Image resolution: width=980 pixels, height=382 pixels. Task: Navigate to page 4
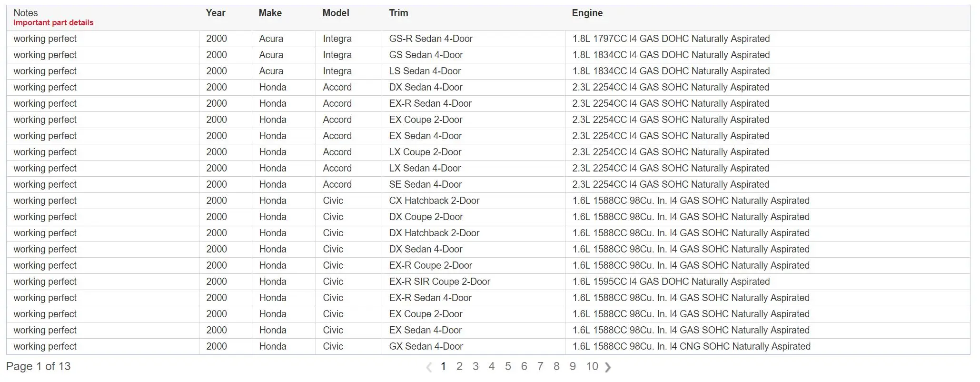pos(492,366)
